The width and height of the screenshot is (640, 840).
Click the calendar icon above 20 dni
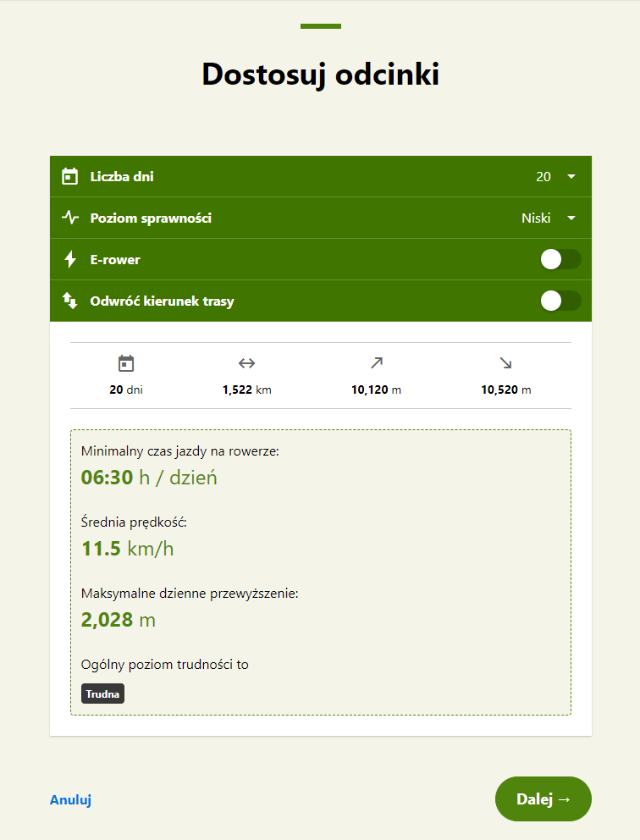[126, 363]
